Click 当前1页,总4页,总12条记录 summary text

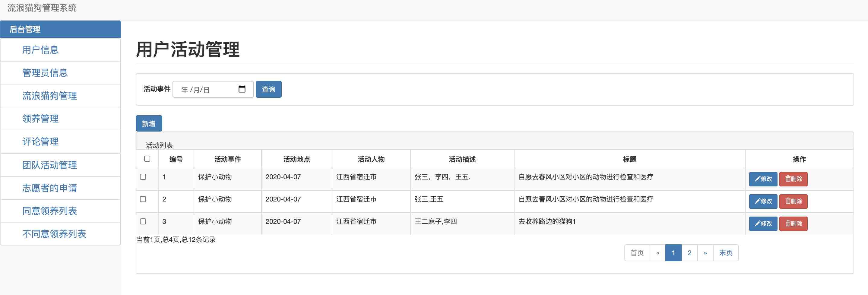[x=176, y=240]
